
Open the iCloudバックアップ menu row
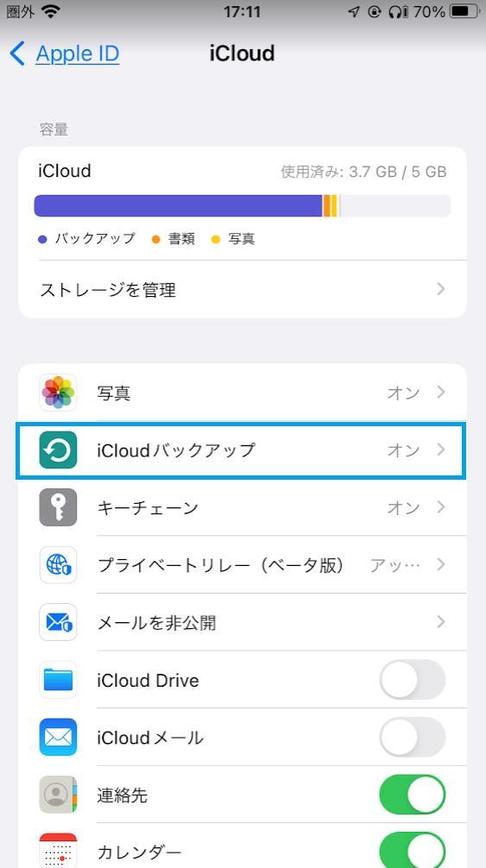(x=242, y=450)
